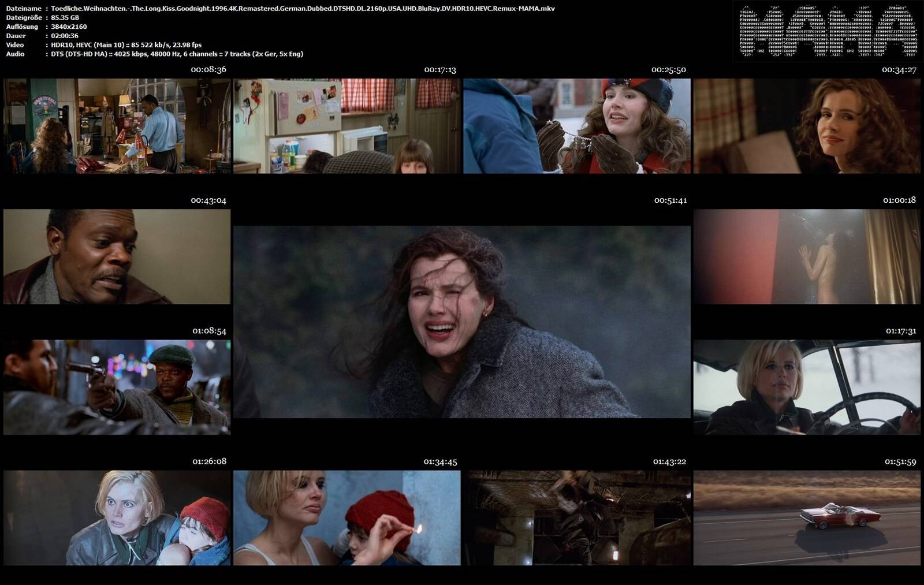The image size is (924, 585).
Task: Select the car driver thumbnail at 01:17:31
Action: 807,387
